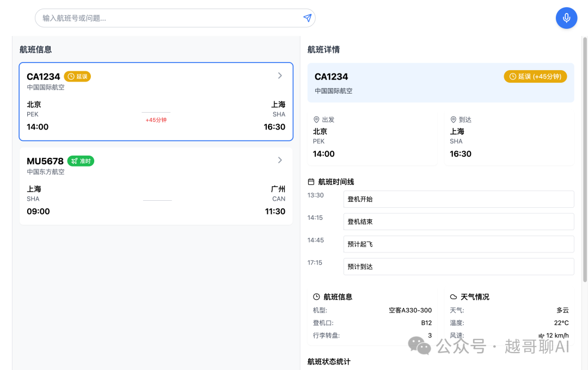This screenshot has width=588, height=370.
Task: Click 中国东方航空 airline name
Action: [x=46, y=172]
